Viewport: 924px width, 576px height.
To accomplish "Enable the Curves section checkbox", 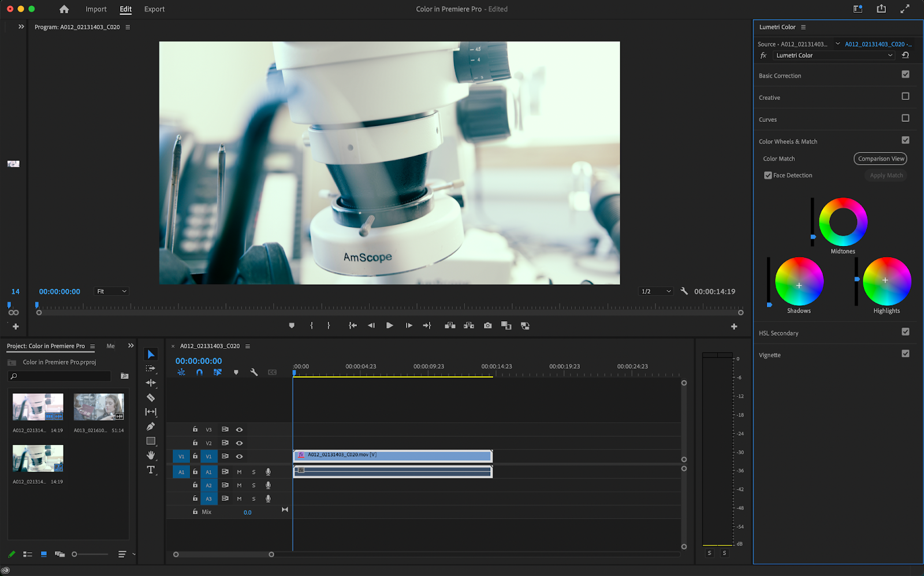I will (906, 118).
